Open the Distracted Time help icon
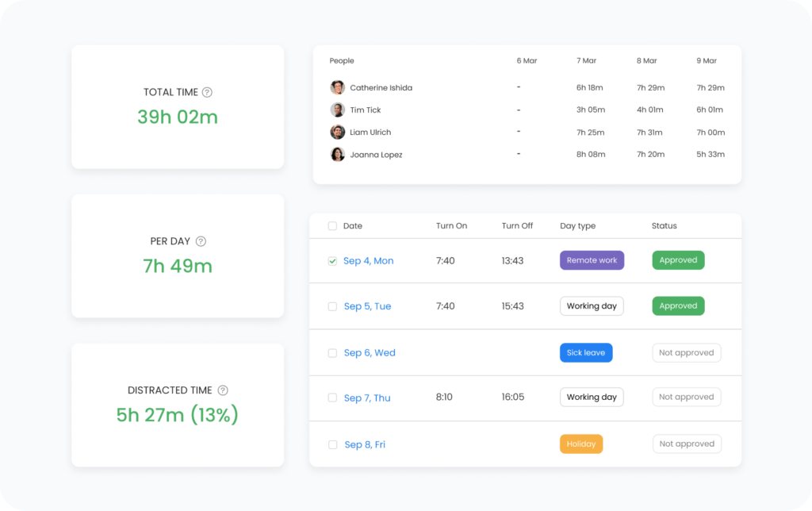This screenshot has height=511, width=812. (x=222, y=390)
